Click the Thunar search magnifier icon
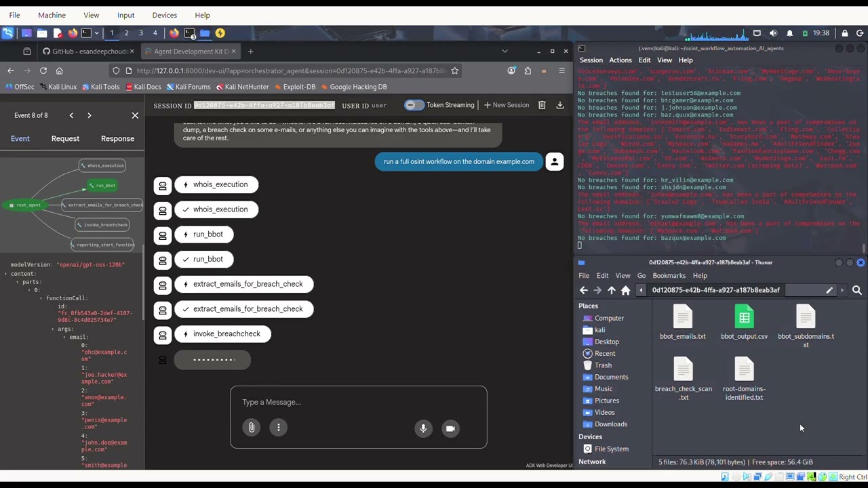This screenshot has height=488, width=868. click(x=857, y=290)
